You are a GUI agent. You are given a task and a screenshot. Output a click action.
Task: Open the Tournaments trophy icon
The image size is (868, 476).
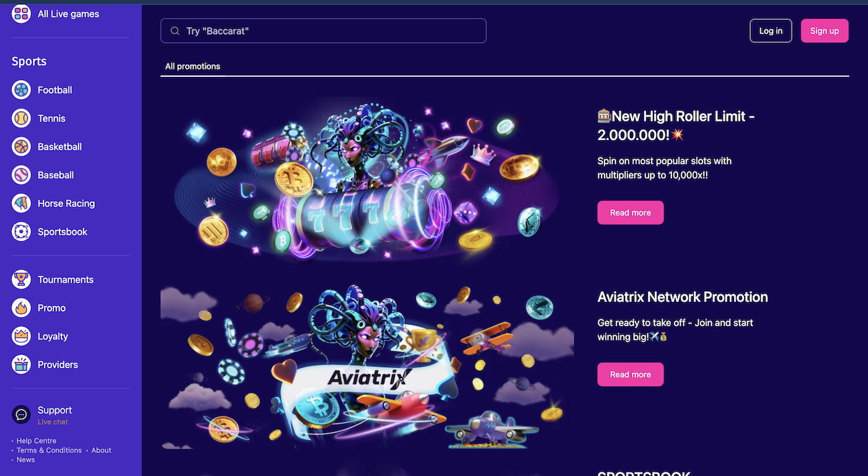(21, 280)
